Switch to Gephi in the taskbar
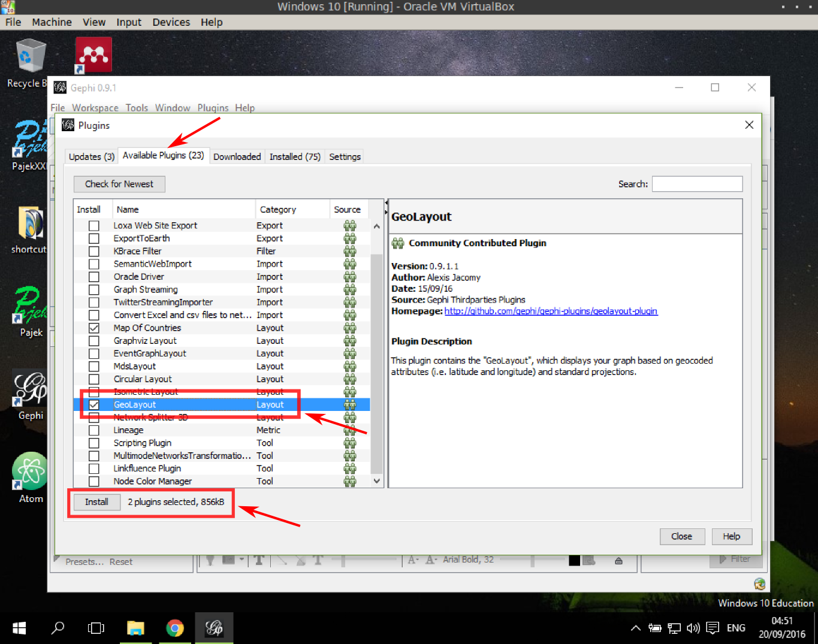Image resolution: width=818 pixels, height=644 pixels. [214, 628]
